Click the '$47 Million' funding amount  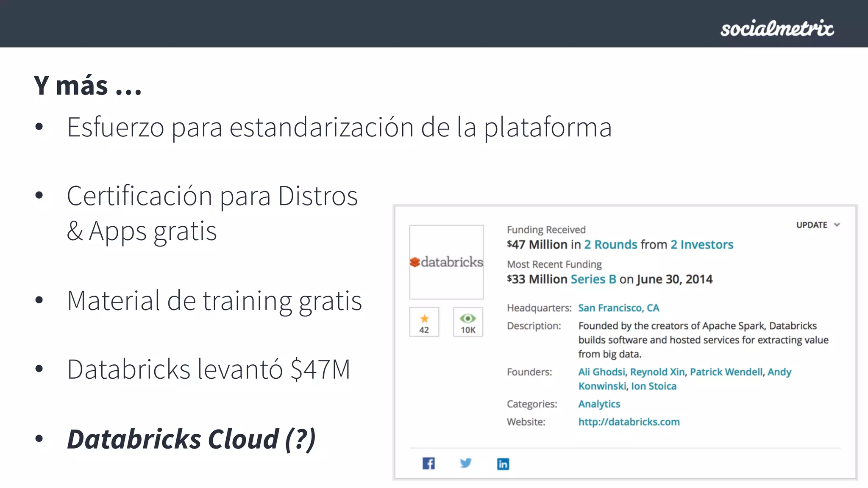[537, 244]
